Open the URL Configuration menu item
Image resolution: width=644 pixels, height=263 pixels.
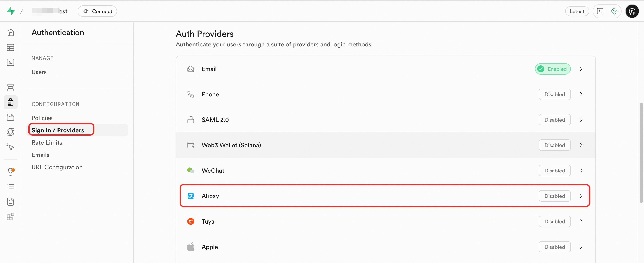pos(57,167)
